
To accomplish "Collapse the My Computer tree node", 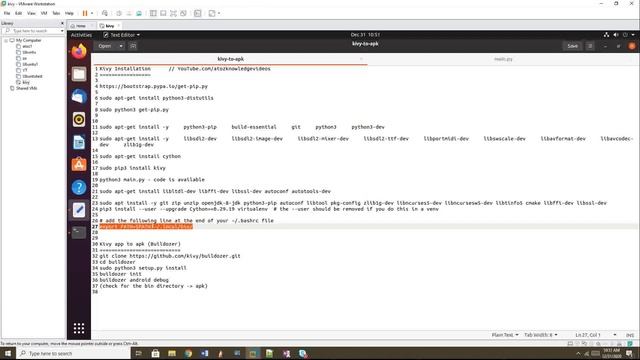I will point(6,40).
